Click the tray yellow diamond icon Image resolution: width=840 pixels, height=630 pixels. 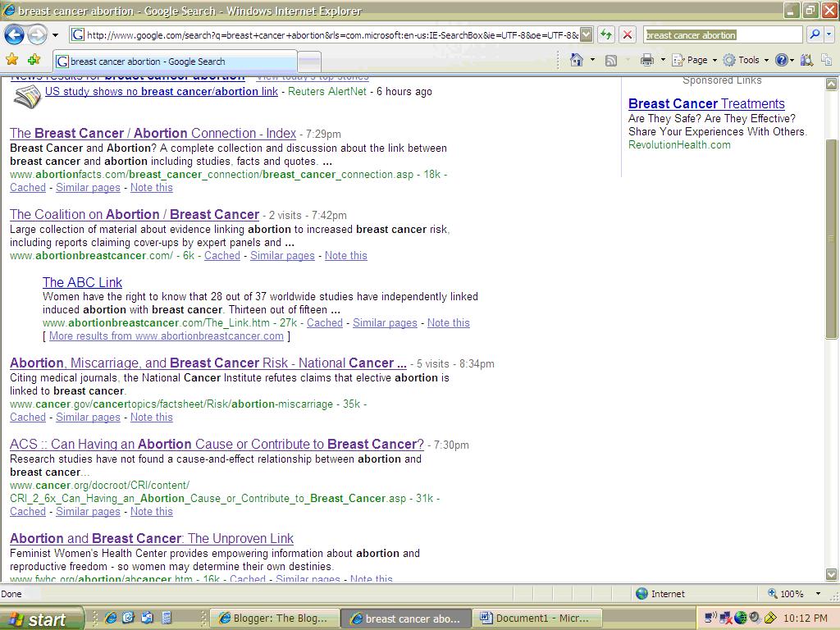point(770,619)
